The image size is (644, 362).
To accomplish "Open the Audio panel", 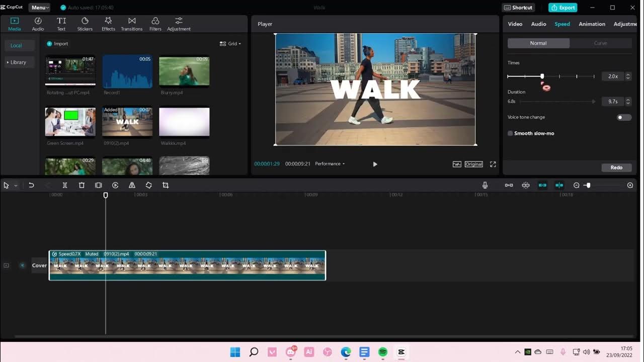I will pyautogui.click(x=38, y=24).
